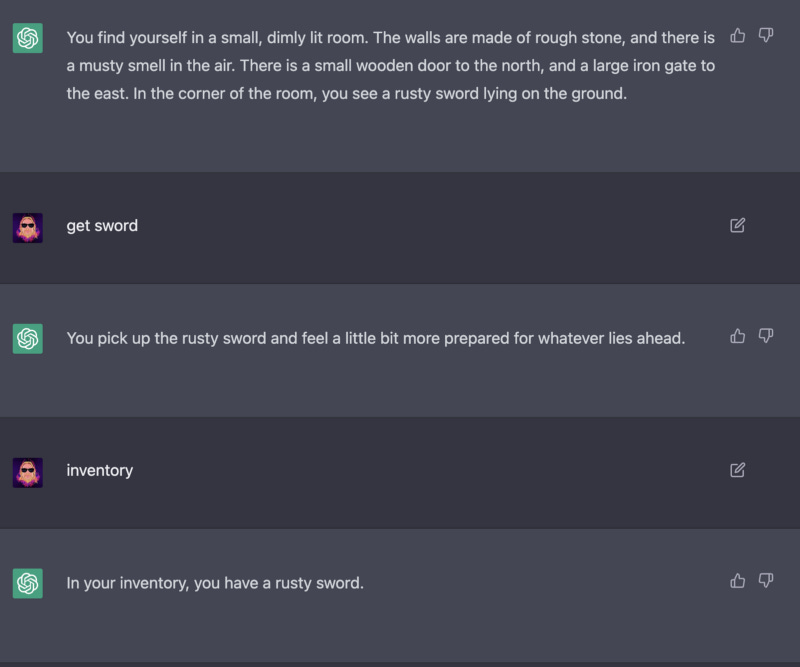Click the ChatGPT avatar beside the sword pickup reply
The width and height of the screenshot is (800, 667).
coord(27,338)
